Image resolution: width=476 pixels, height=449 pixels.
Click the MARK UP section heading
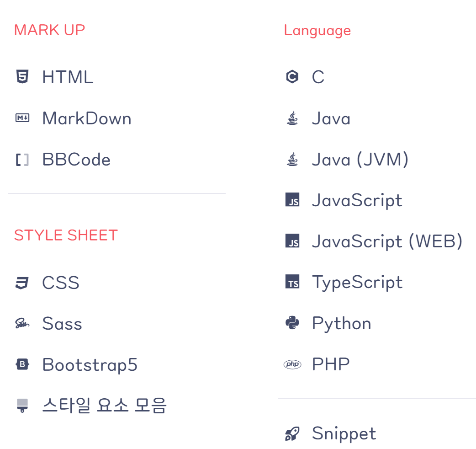click(x=49, y=30)
